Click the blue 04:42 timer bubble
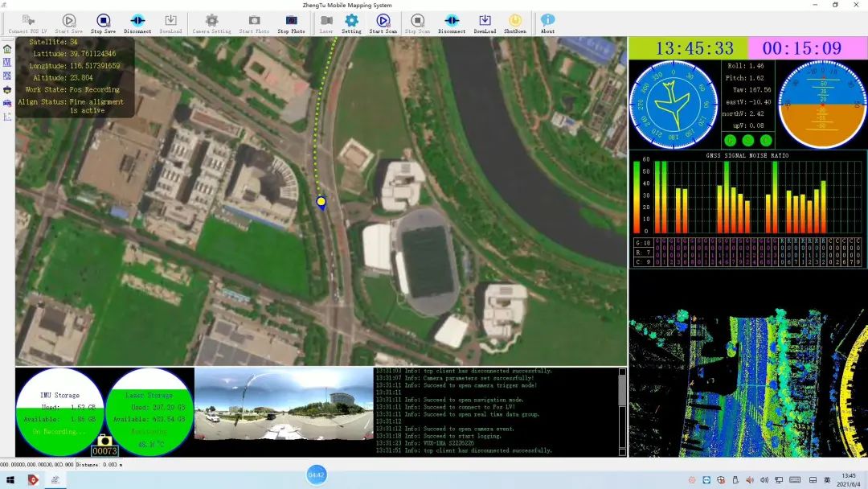This screenshot has height=489, width=868. click(316, 475)
